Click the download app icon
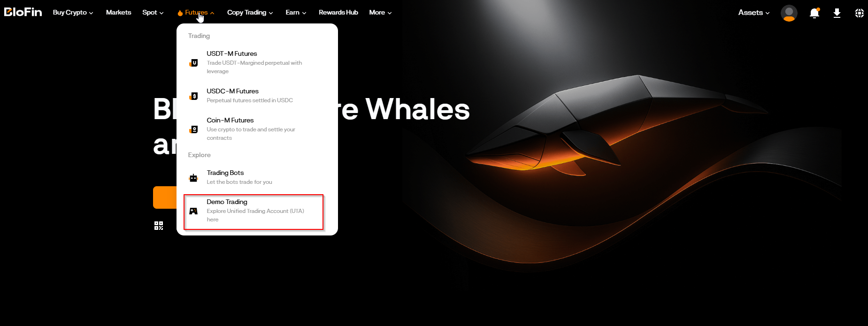 pyautogui.click(x=837, y=13)
